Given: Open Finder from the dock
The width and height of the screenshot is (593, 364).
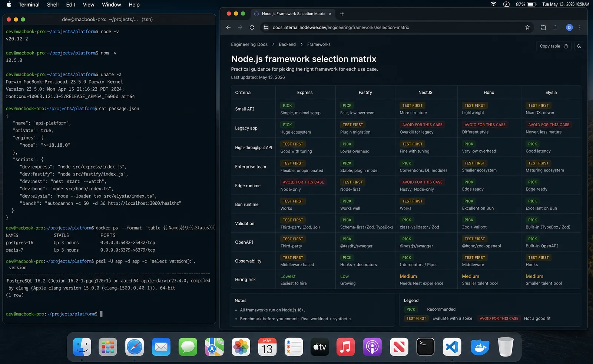Looking at the screenshot, I should [82, 347].
